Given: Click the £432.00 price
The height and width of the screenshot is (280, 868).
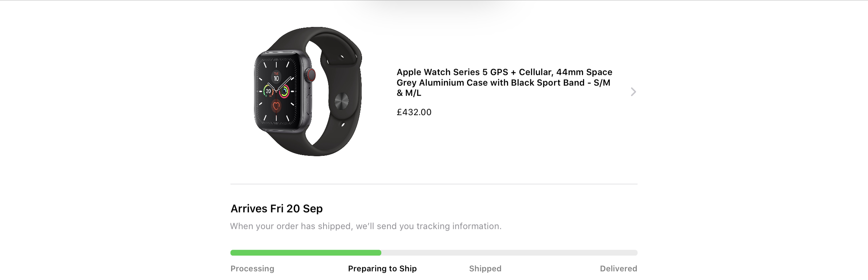Looking at the screenshot, I should 414,112.
